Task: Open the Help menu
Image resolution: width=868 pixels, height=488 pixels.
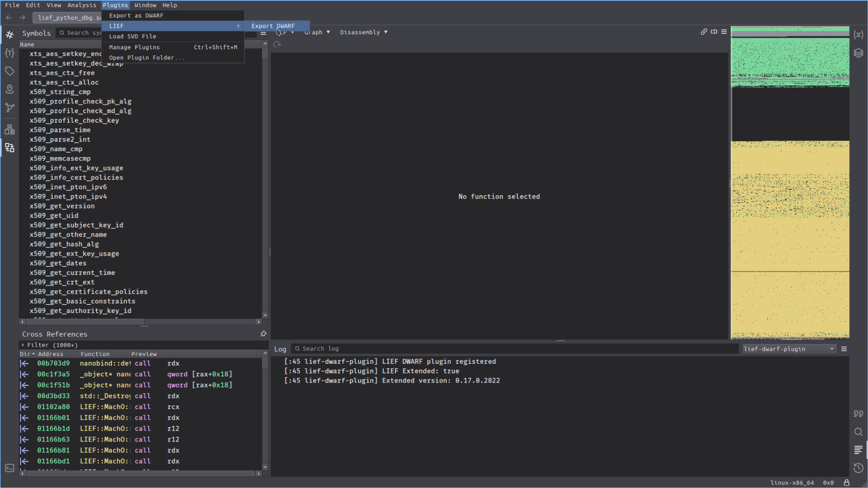Action: point(170,5)
